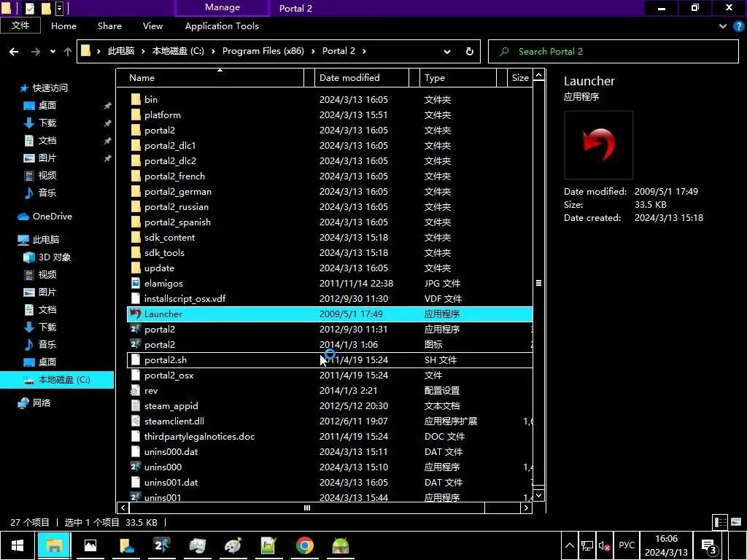
Task: Select the portal2 application icon
Action: (136, 329)
